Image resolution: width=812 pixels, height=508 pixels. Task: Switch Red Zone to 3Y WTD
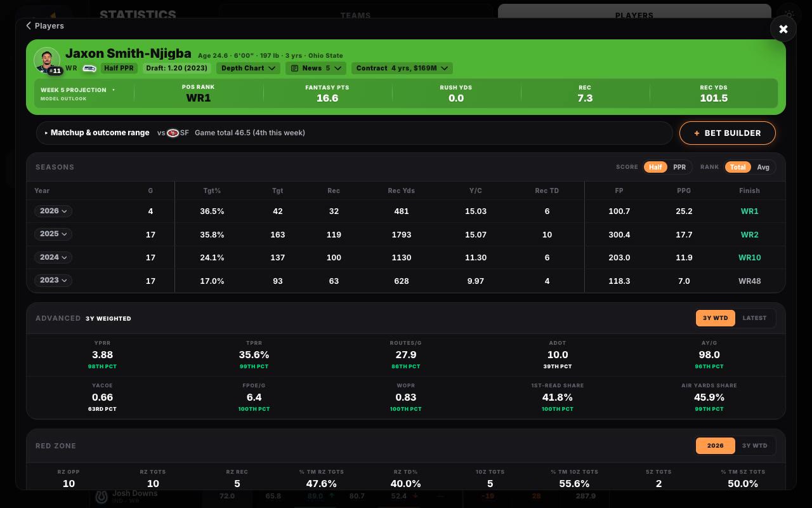pyautogui.click(x=755, y=446)
